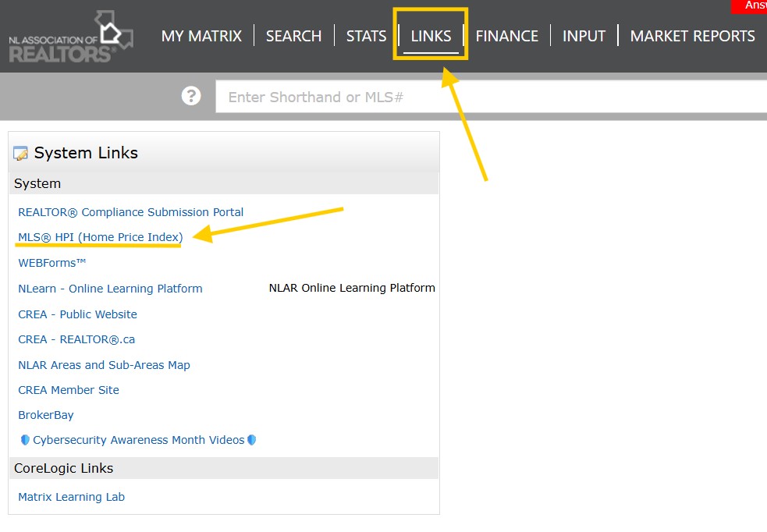767x532 pixels.
Task: Open the help question mark icon
Action: [191, 96]
